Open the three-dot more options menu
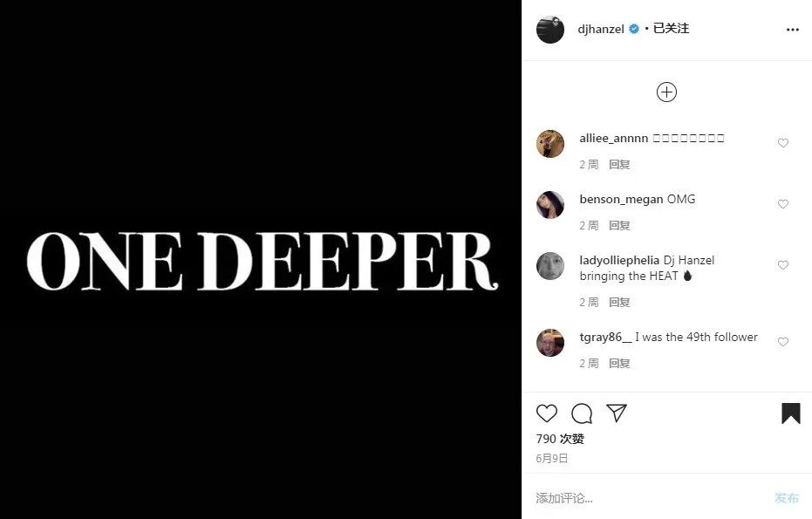Screen dimensions: 812x519 (792, 30)
